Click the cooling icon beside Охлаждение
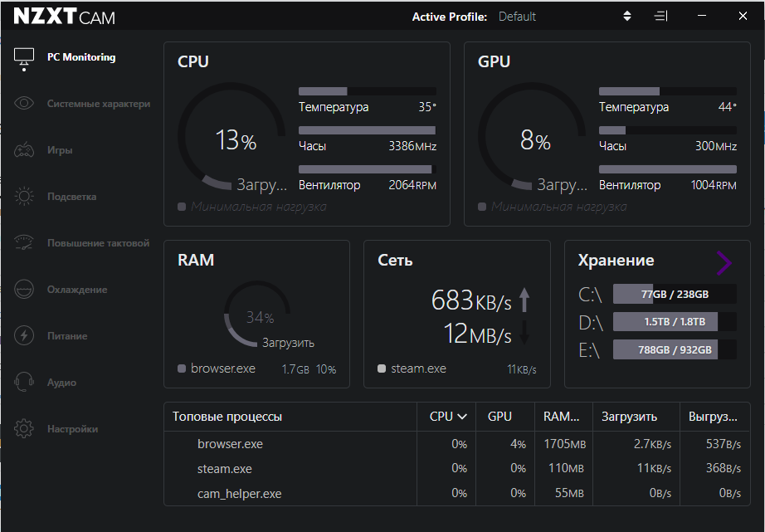The image size is (765, 532). tap(24, 290)
